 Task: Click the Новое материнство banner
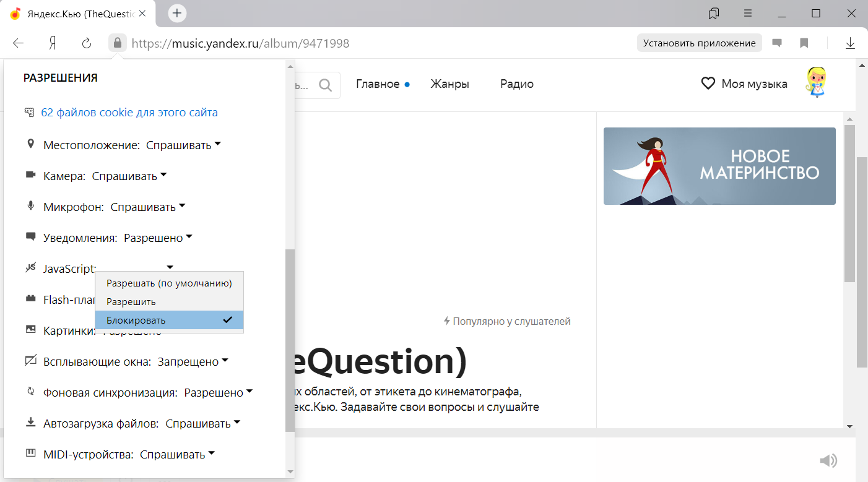point(719,166)
